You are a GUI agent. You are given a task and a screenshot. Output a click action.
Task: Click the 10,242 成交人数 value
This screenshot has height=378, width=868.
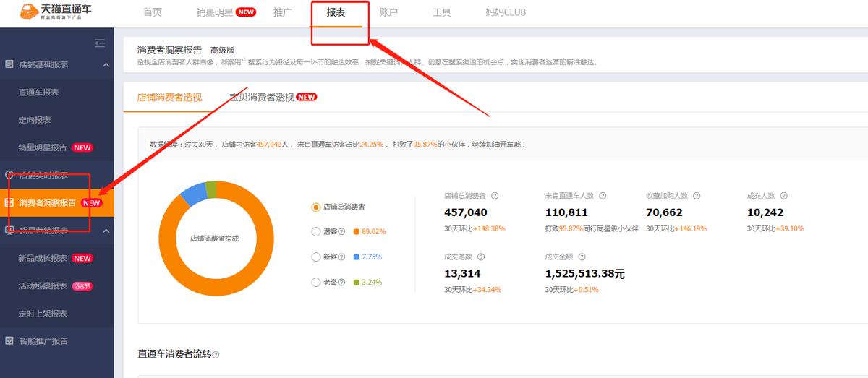(x=765, y=212)
